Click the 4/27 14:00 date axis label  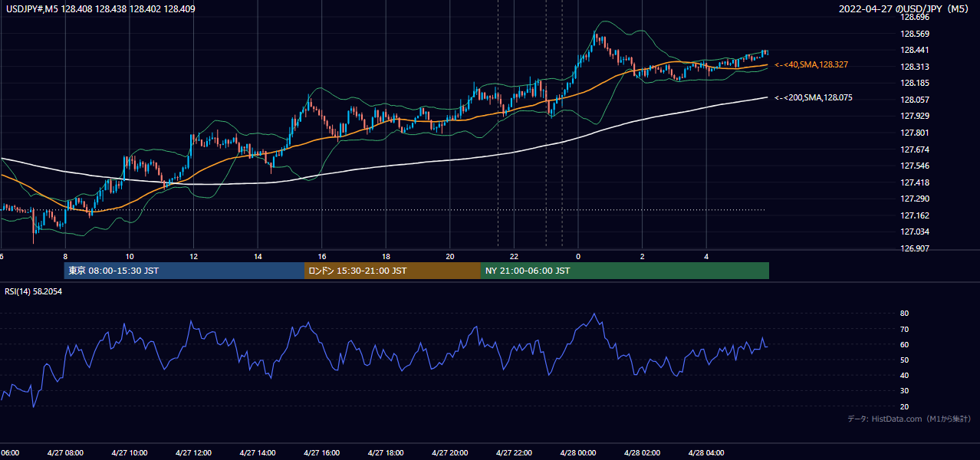point(258,453)
